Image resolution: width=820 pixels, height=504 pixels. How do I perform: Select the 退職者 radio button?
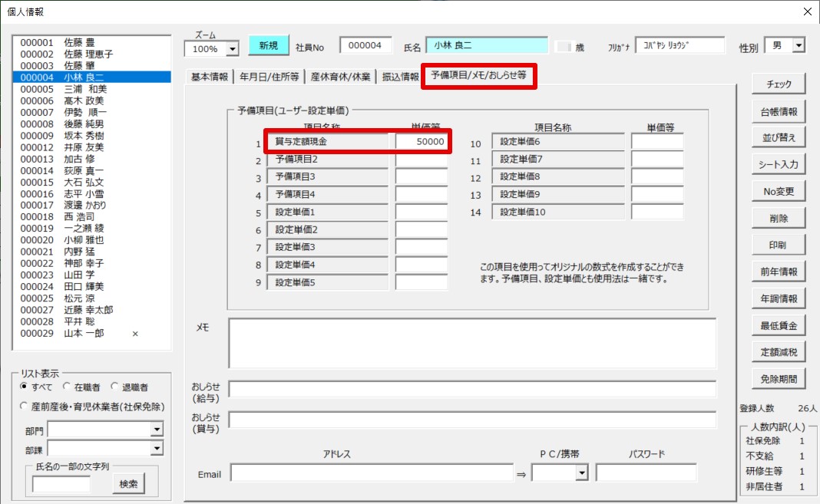(115, 387)
